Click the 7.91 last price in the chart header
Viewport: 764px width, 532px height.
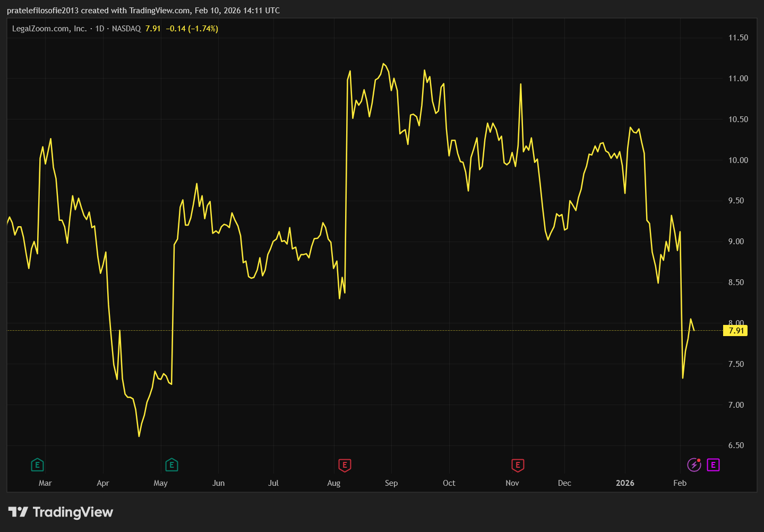point(153,29)
